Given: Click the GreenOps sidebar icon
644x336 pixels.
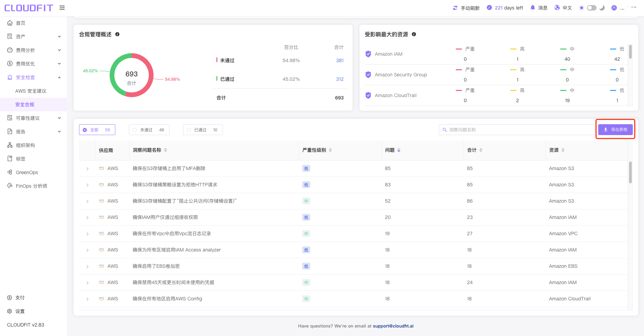Looking at the screenshot, I should click(10, 172).
